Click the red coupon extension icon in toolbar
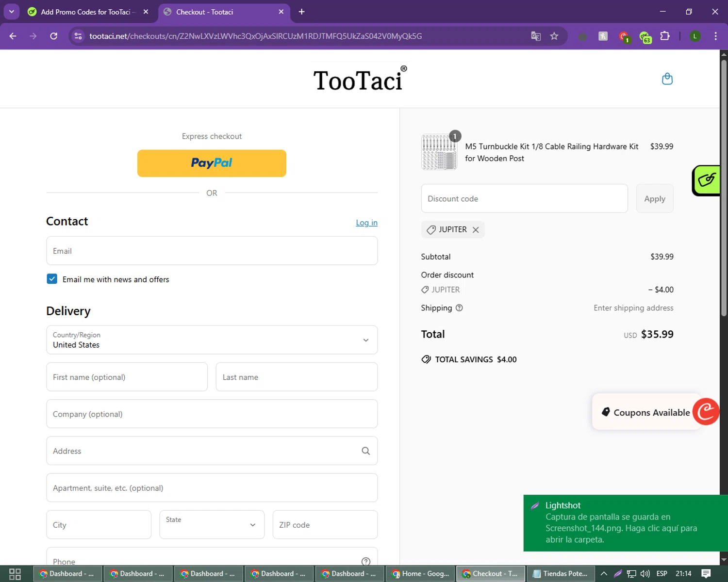The width and height of the screenshot is (728, 582). tap(624, 36)
